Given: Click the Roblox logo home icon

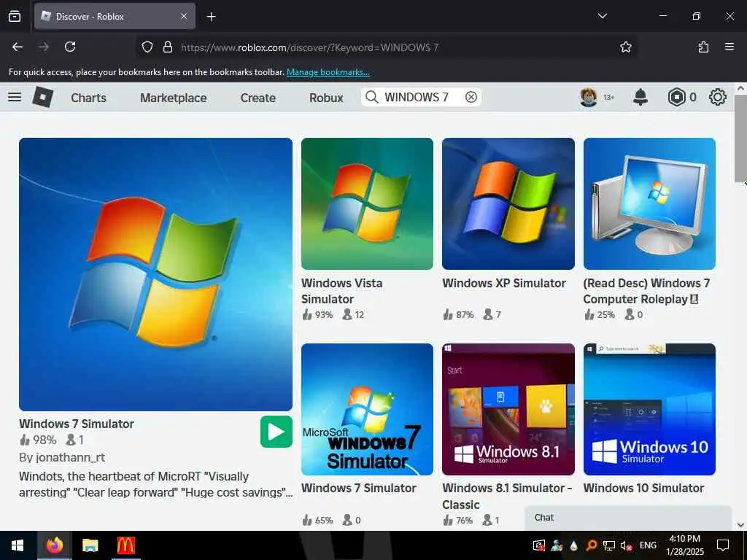Looking at the screenshot, I should 43,97.
